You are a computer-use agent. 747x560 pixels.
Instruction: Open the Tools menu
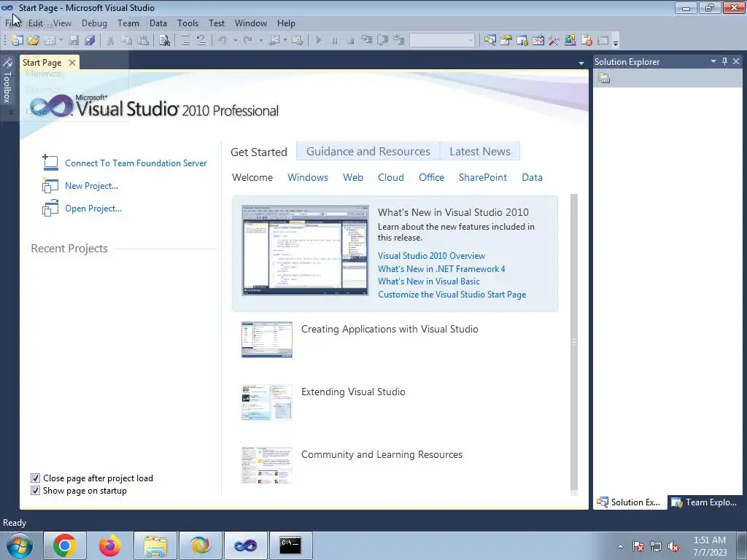pyautogui.click(x=187, y=23)
